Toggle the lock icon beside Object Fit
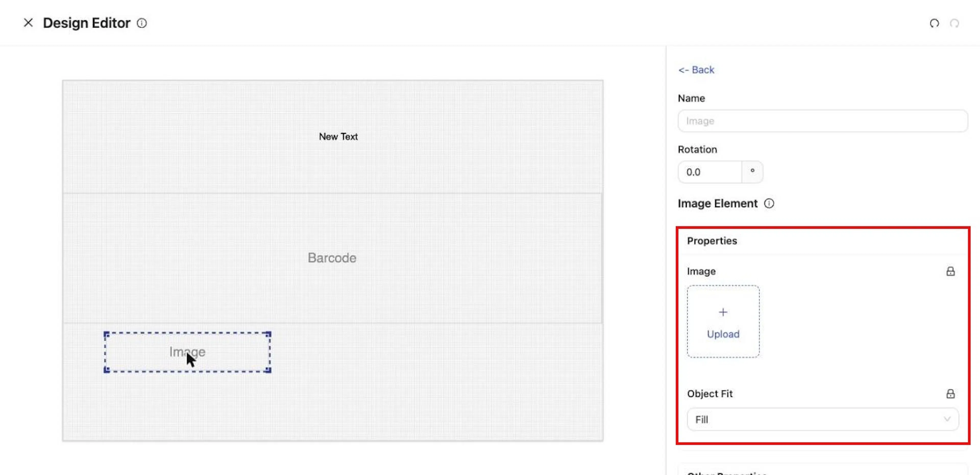 click(x=950, y=394)
